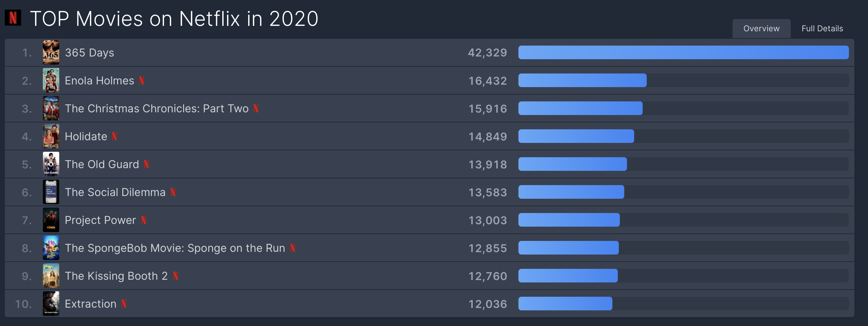Switch to the Full Details tab
Screen dimensions: 868x326
(x=823, y=28)
